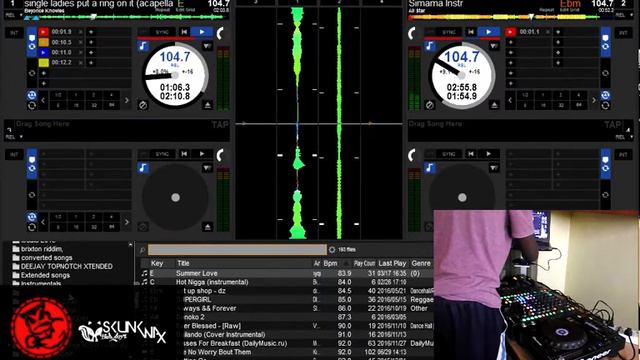Switch deck 1 to INT mode
The width and height of the screenshot is (640, 360).
click(x=14, y=33)
